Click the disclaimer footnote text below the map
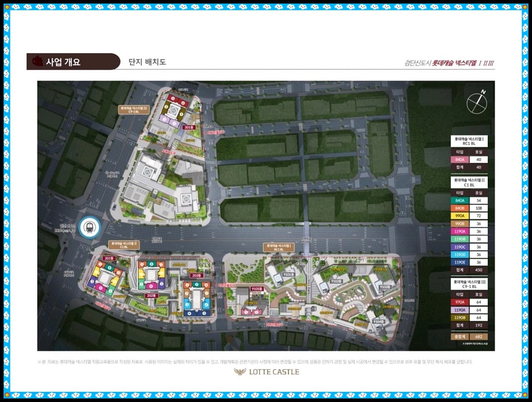Screen dimensions: 532x402 (255, 362)
